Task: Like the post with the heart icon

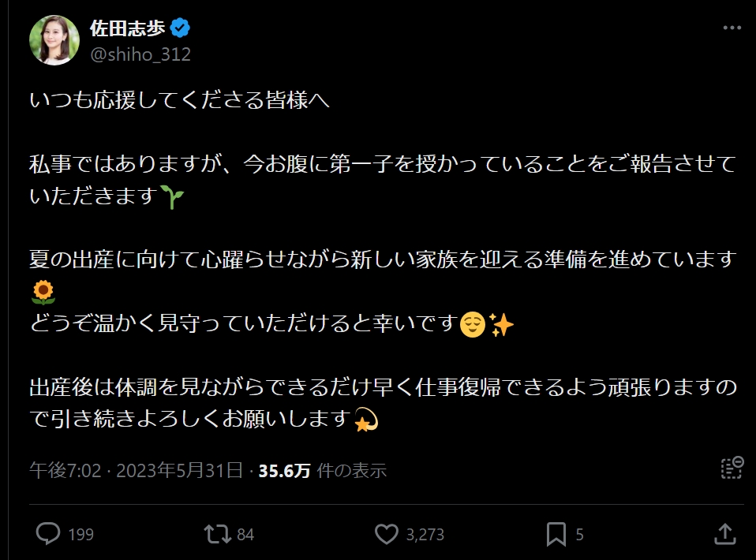Action: [386, 534]
